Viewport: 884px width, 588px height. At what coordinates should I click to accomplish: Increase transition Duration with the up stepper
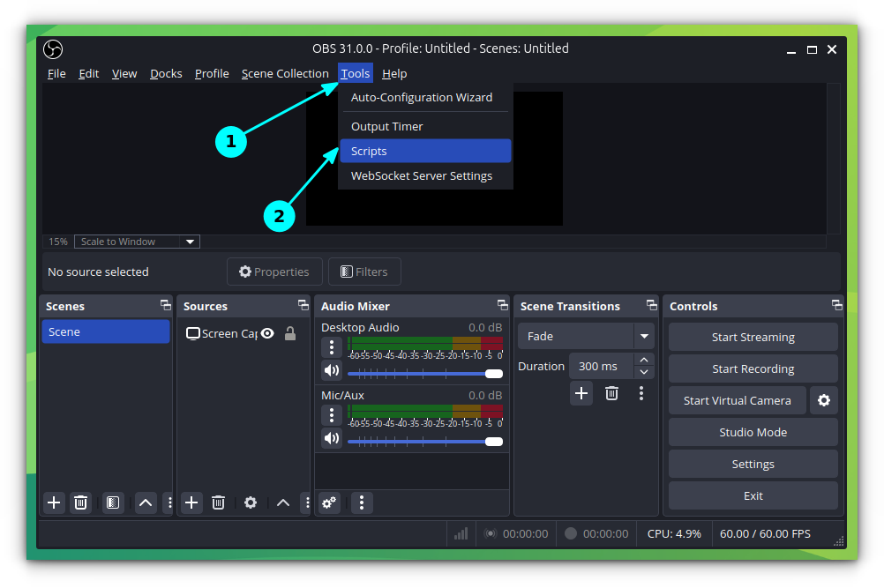pyautogui.click(x=644, y=361)
